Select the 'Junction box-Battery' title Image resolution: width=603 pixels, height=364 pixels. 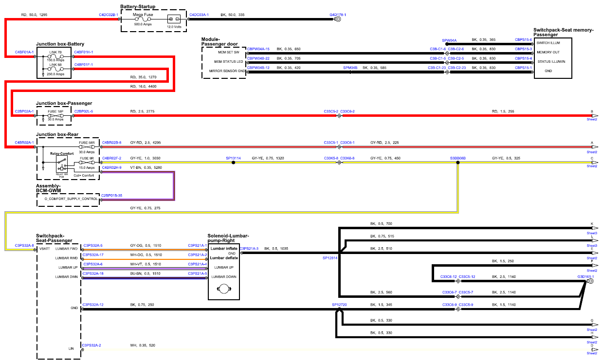60,44
